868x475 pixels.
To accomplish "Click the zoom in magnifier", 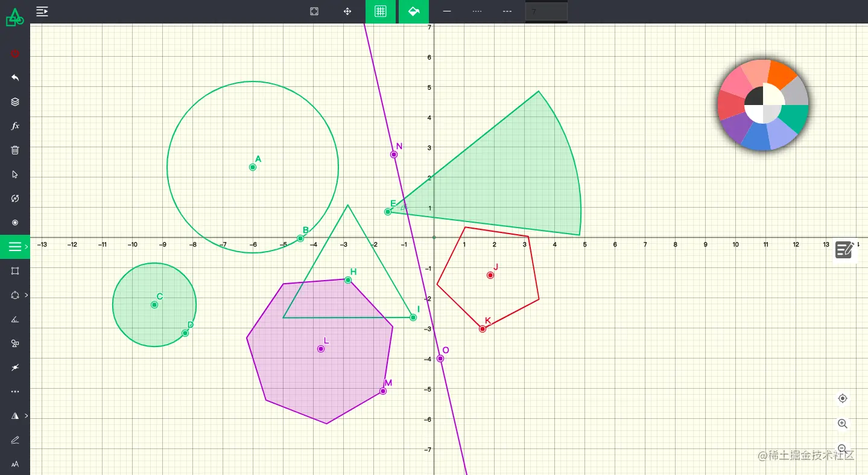I will [x=843, y=424].
